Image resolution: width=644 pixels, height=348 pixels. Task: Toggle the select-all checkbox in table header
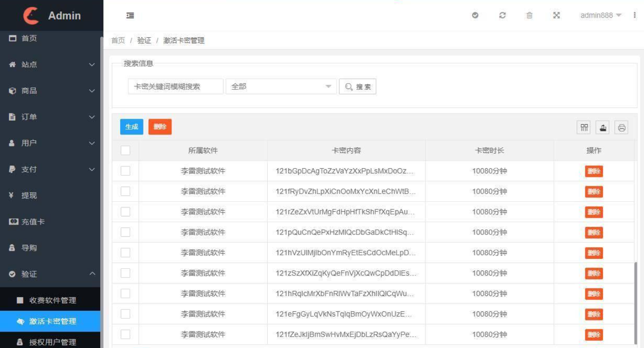(x=125, y=150)
